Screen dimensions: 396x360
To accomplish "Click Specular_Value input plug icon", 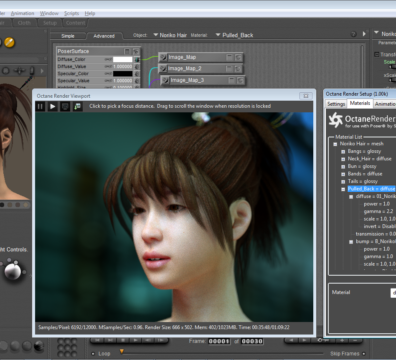I will [x=137, y=81].
